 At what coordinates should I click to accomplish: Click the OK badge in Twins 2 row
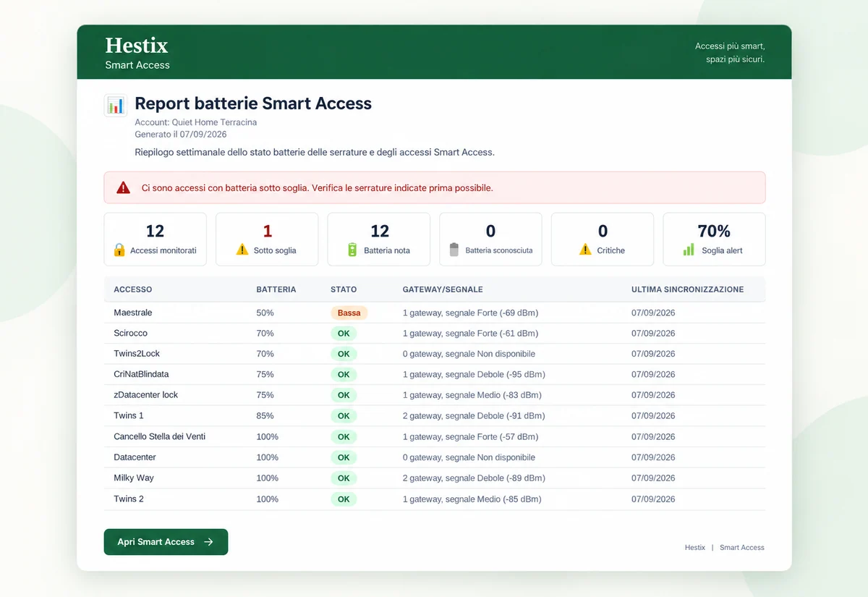[x=344, y=499]
